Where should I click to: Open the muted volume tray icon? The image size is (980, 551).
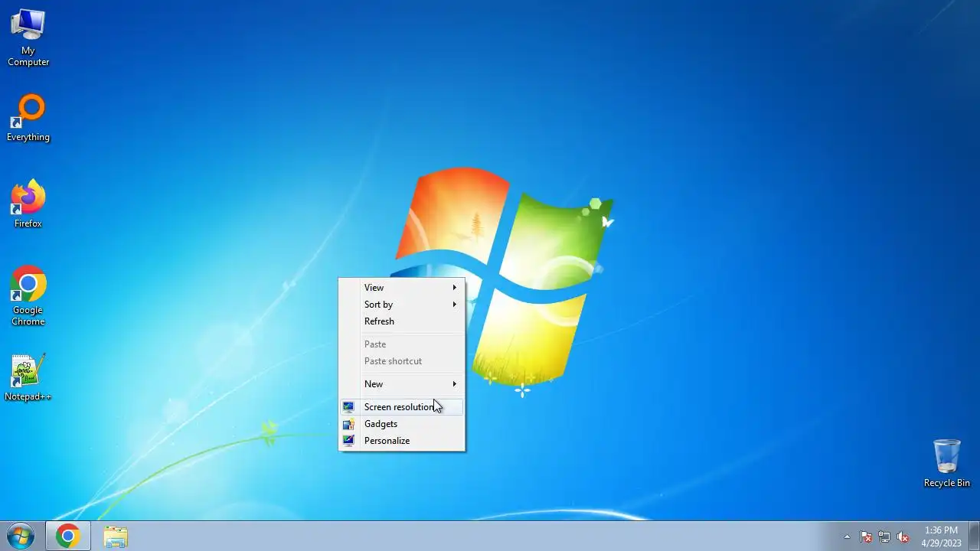[x=903, y=537]
